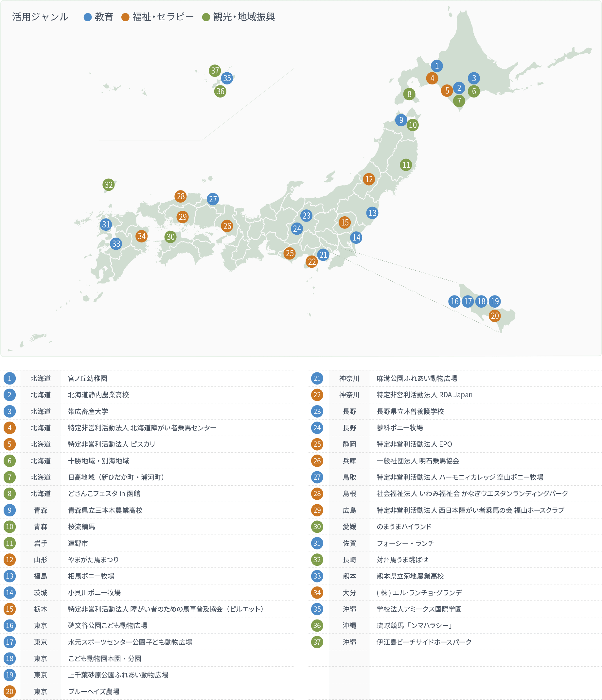Click blue map marker 13 in Fukushima
This screenshot has height=700, width=602.
click(x=372, y=213)
